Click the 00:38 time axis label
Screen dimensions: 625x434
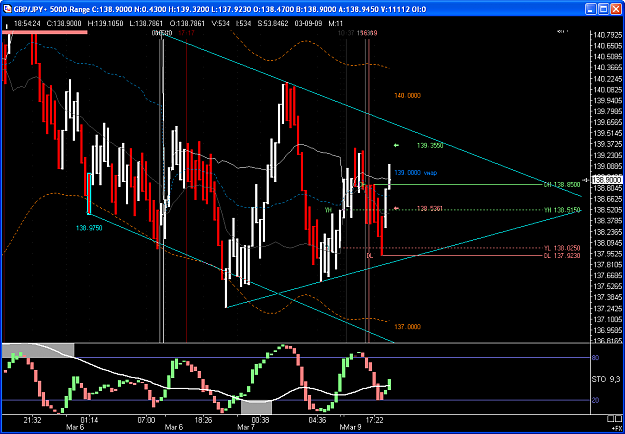260,420
